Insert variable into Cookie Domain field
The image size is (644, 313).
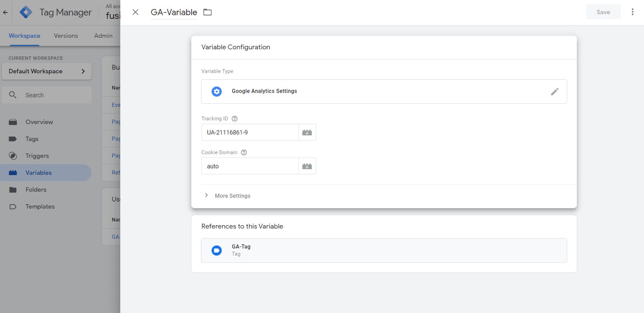point(307,166)
